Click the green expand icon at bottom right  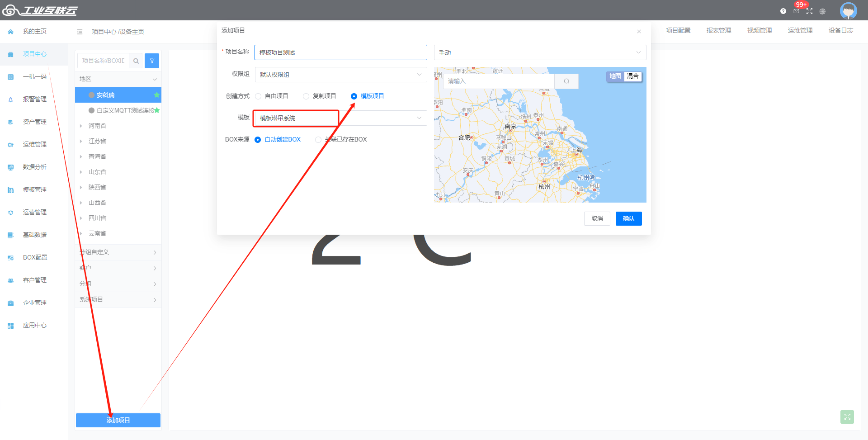[847, 417]
